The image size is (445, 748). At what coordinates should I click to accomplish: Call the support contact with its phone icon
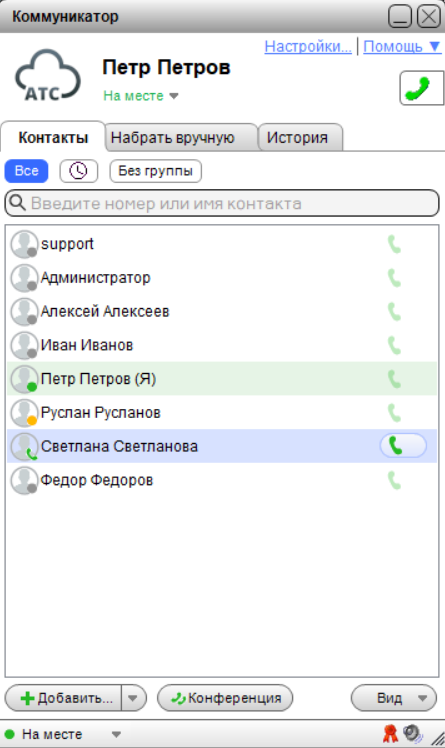point(394,244)
